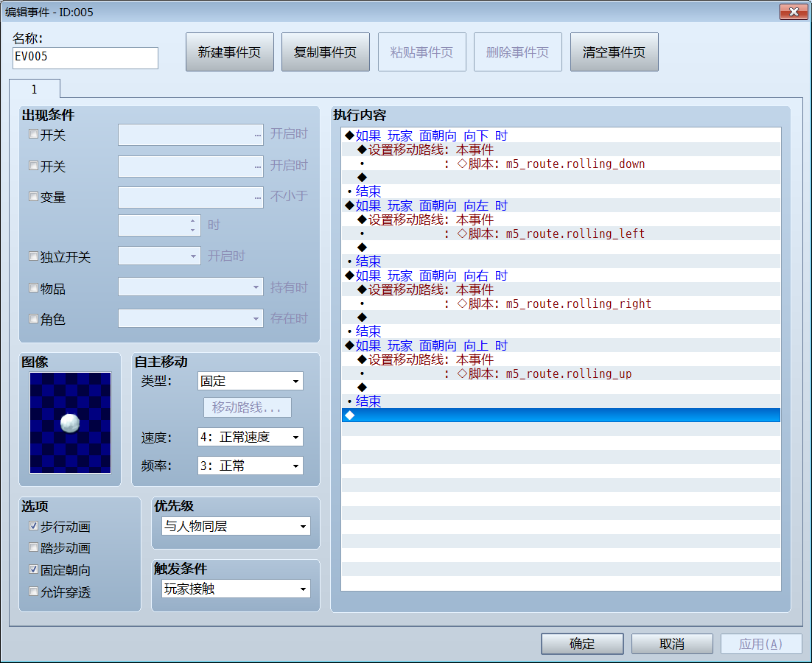
Task: Click the 清空事件页 button
Action: pyautogui.click(x=615, y=52)
